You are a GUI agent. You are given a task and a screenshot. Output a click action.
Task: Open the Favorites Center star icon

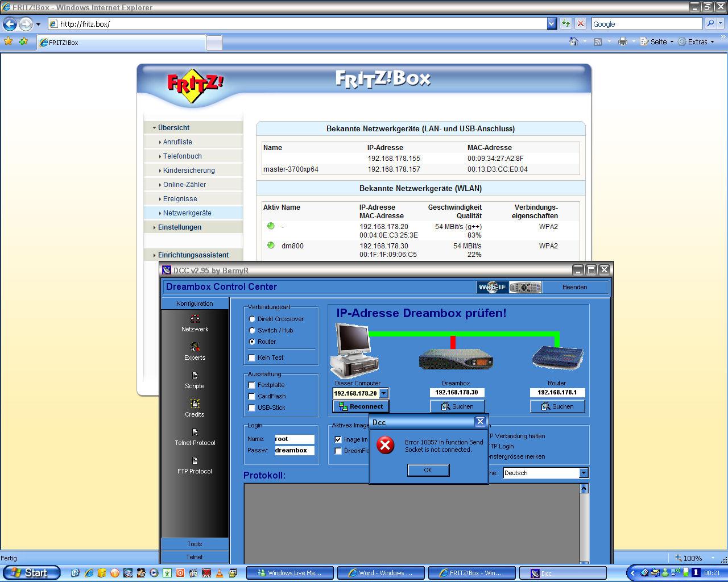[x=8, y=41]
